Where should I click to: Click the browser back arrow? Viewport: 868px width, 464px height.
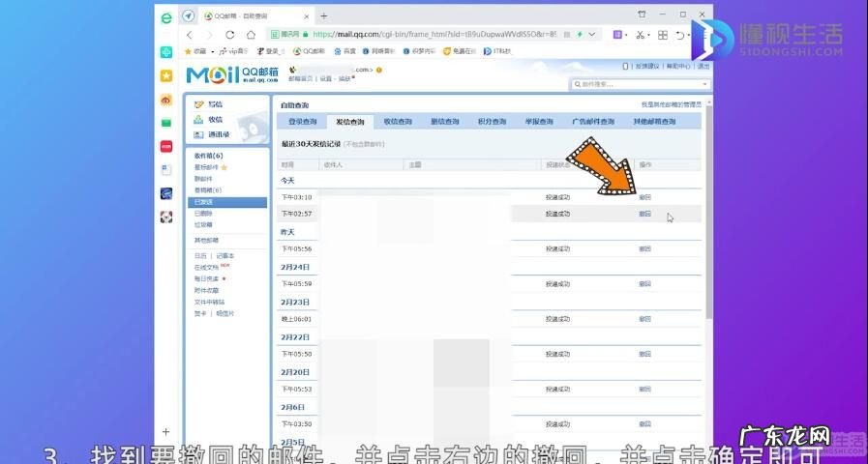click(x=190, y=35)
